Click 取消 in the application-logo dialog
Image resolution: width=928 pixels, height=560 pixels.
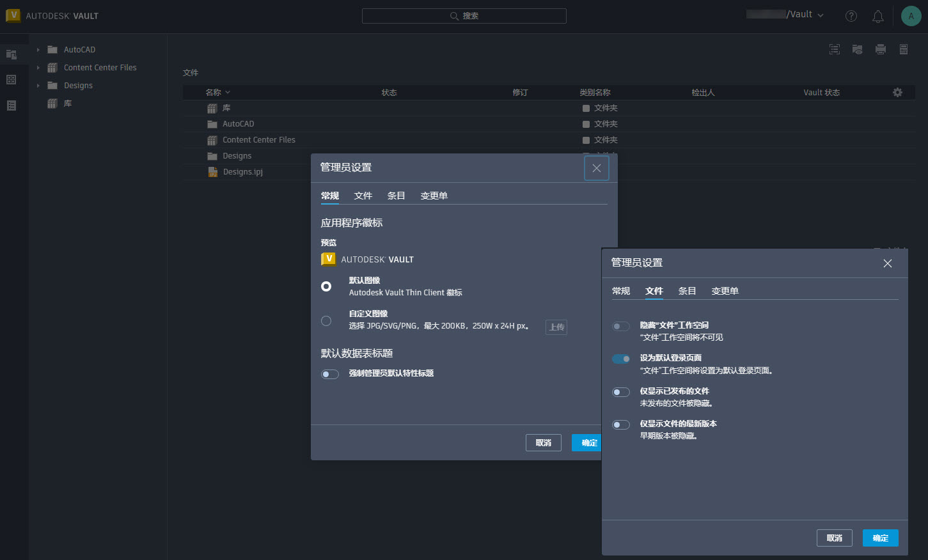(x=544, y=442)
